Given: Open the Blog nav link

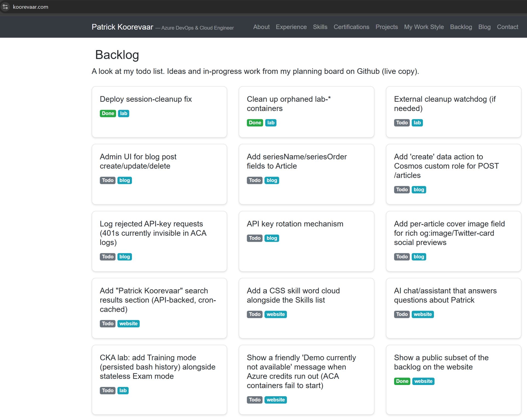Looking at the screenshot, I should point(484,27).
